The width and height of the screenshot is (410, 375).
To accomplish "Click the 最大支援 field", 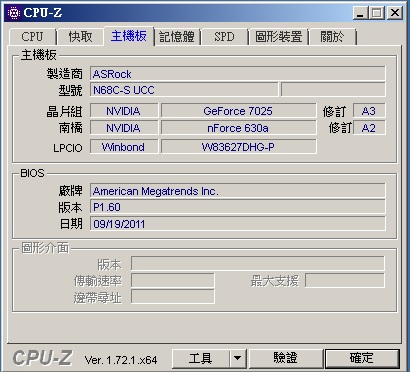I will click(x=345, y=280).
